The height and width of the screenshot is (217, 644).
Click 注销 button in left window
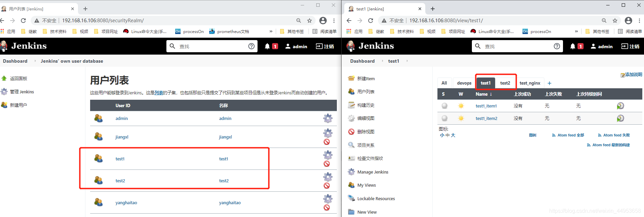[325, 46]
